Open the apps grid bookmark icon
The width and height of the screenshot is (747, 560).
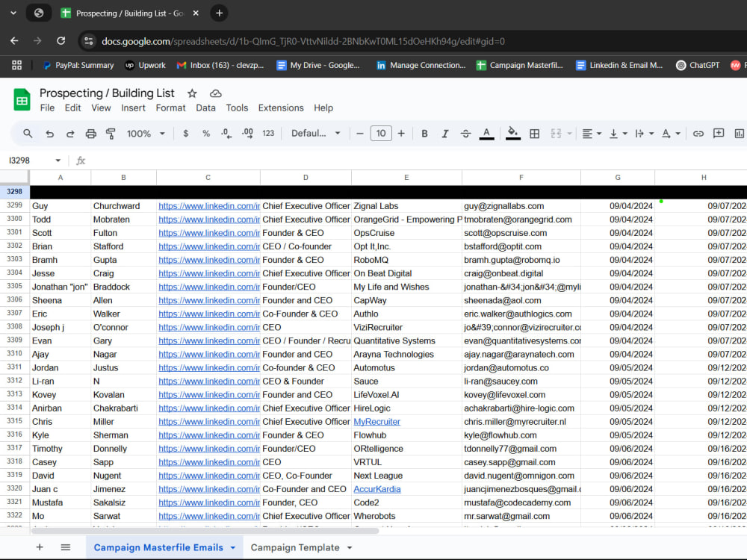tap(16, 65)
